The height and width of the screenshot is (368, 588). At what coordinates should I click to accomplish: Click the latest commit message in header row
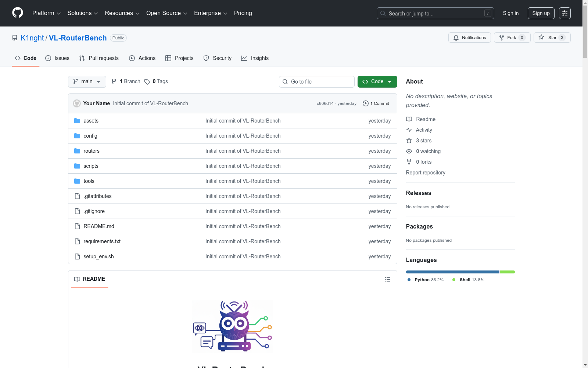151,103
